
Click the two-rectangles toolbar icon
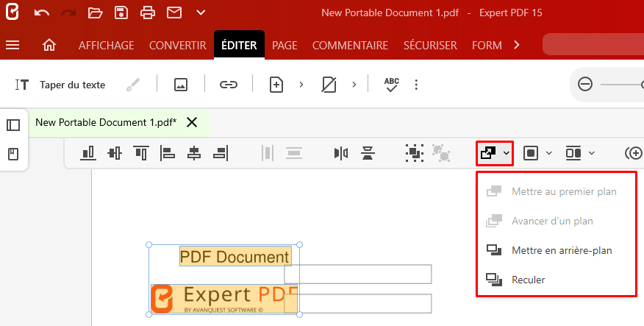[x=573, y=153]
